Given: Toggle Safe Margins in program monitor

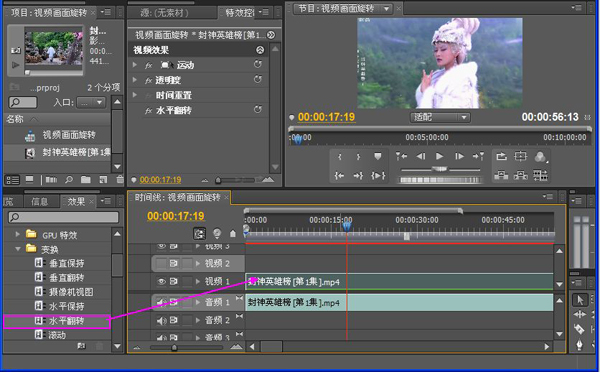Looking at the screenshot, I should (521, 156).
